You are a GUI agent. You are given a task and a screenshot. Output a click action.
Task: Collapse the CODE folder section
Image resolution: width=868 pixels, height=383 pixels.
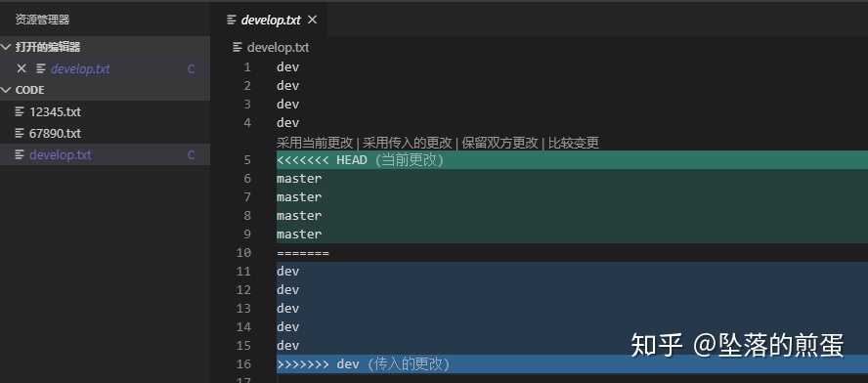(x=6, y=90)
